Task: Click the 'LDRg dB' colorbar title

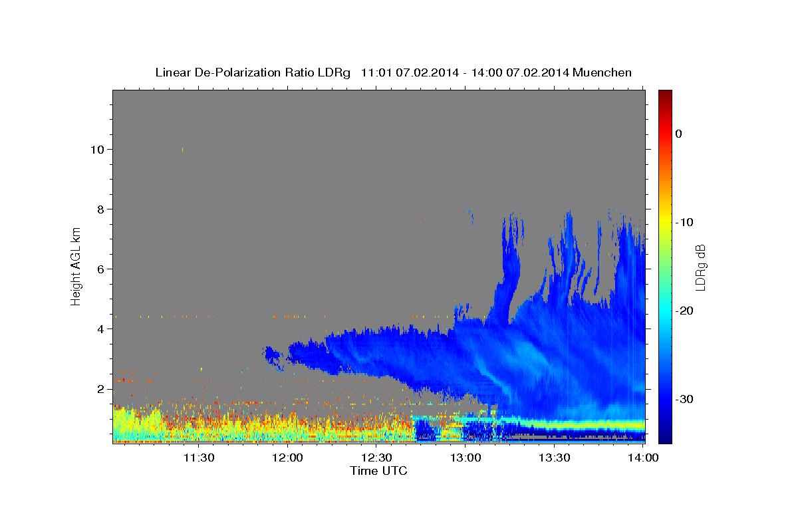Action: coord(700,267)
